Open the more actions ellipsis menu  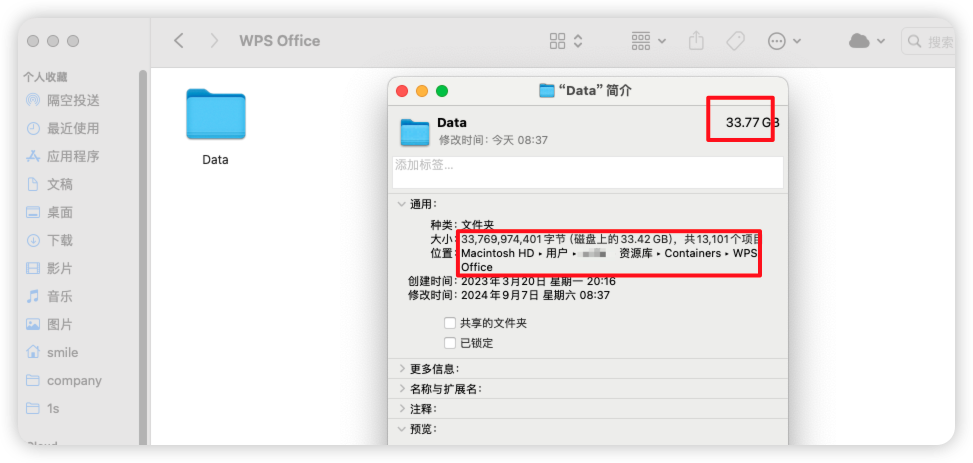pos(784,41)
